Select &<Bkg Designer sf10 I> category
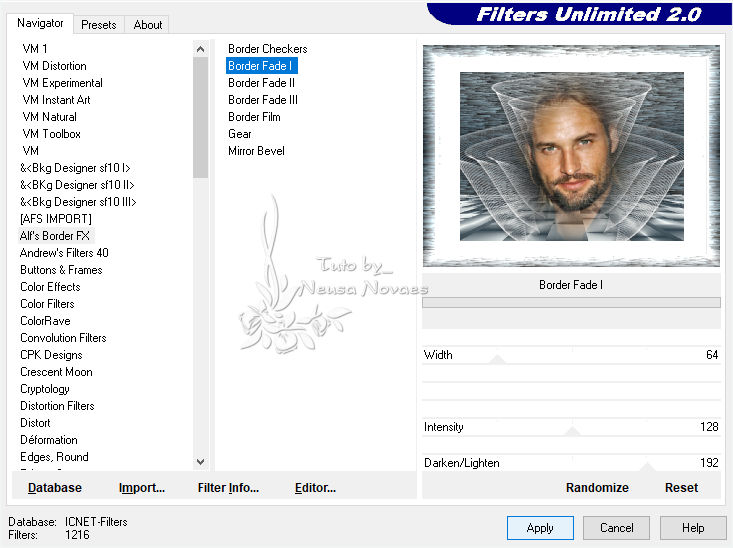This screenshot has height=548, width=733. (75, 168)
